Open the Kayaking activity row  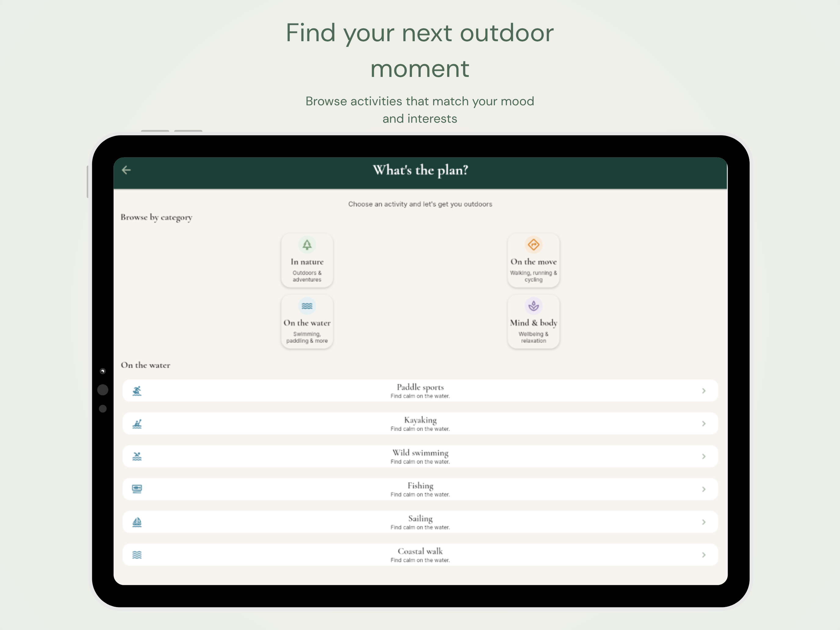click(x=420, y=424)
